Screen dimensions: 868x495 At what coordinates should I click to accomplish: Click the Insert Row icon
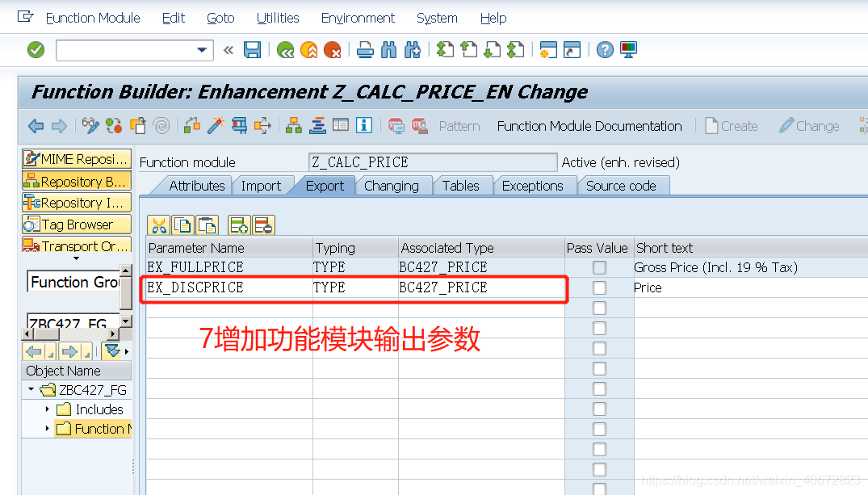tap(239, 226)
